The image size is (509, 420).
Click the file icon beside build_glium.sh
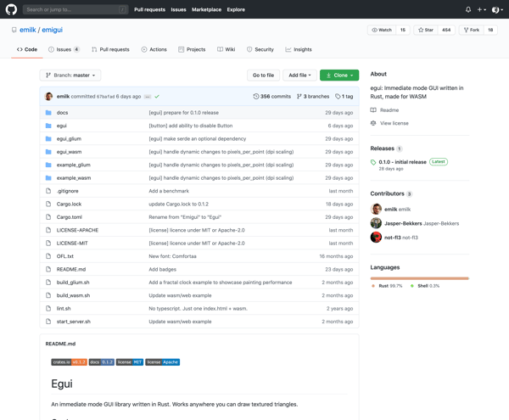click(x=48, y=283)
